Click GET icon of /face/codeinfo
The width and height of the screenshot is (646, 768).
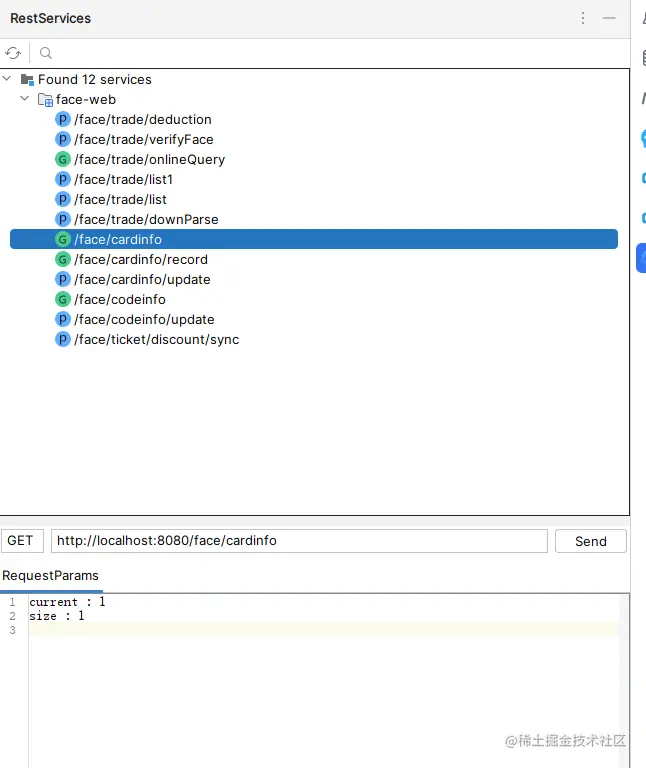click(62, 299)
